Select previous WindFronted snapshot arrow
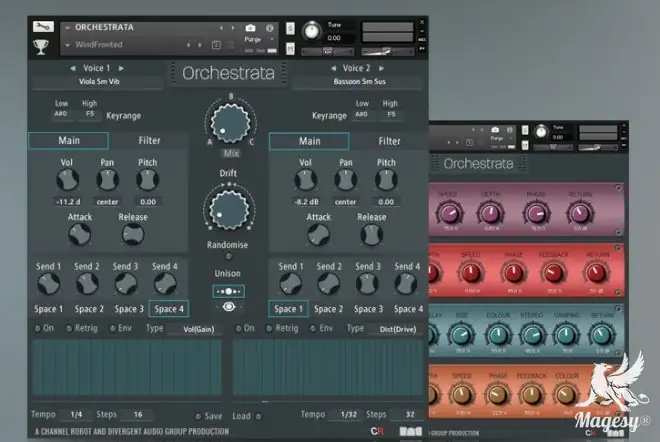 tap(188, 45)
